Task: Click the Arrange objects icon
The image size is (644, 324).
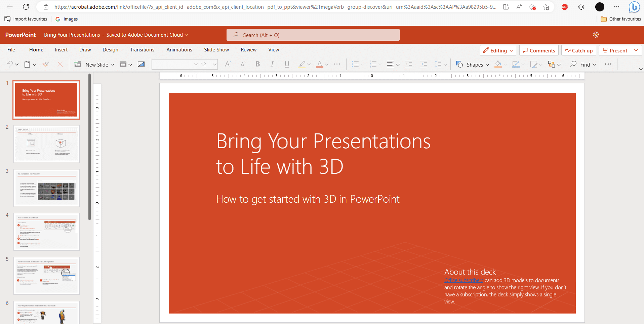Action: point(552,64)
